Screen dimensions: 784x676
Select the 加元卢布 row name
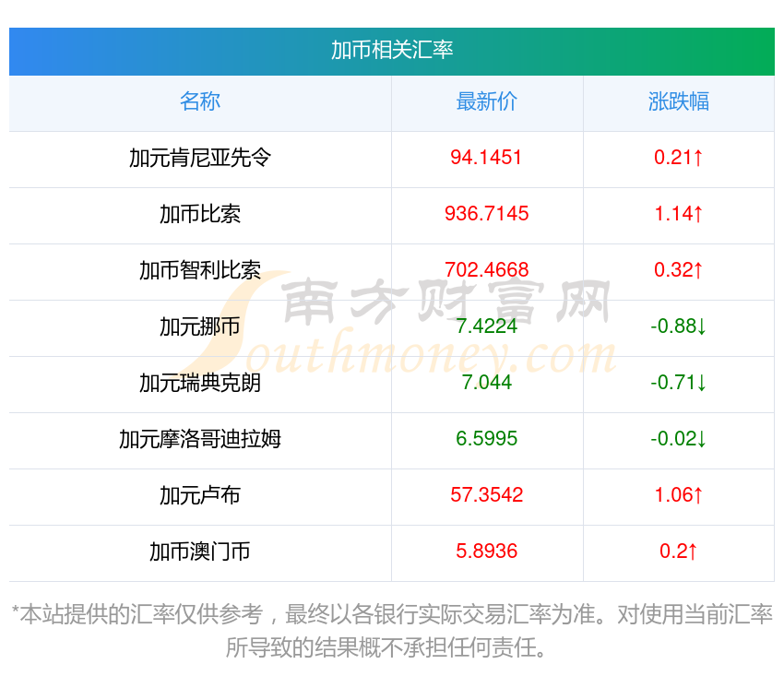(x=200, y=495)
